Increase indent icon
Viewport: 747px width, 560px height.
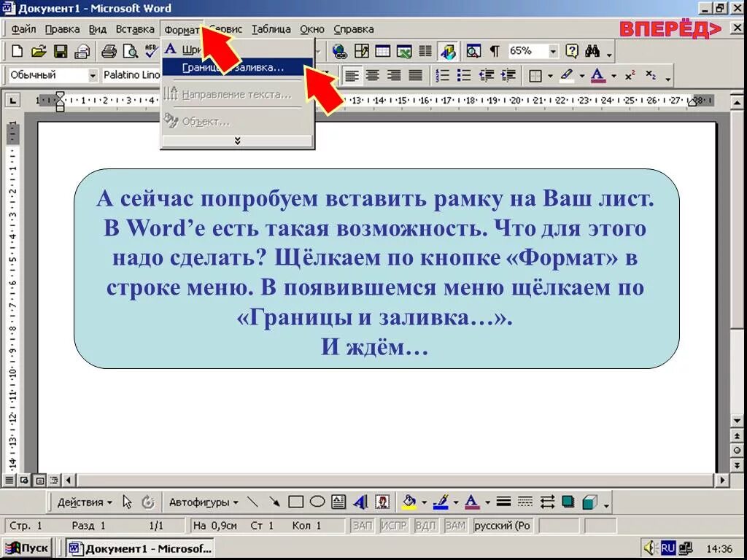[508, 75]
